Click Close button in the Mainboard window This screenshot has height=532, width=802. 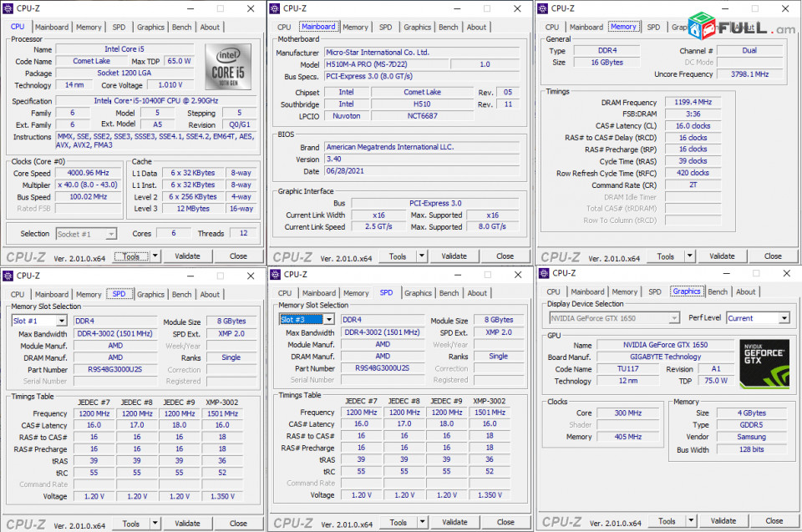coord(505,256)
